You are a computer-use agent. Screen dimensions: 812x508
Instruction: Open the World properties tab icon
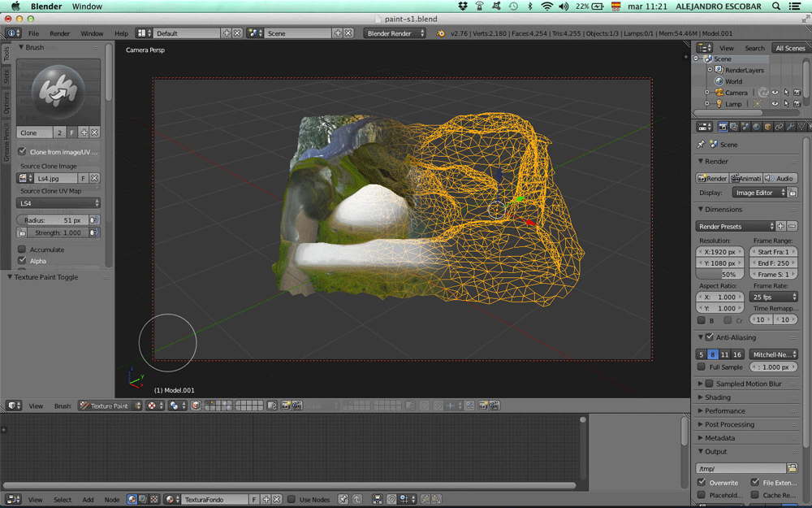(756, 126)
